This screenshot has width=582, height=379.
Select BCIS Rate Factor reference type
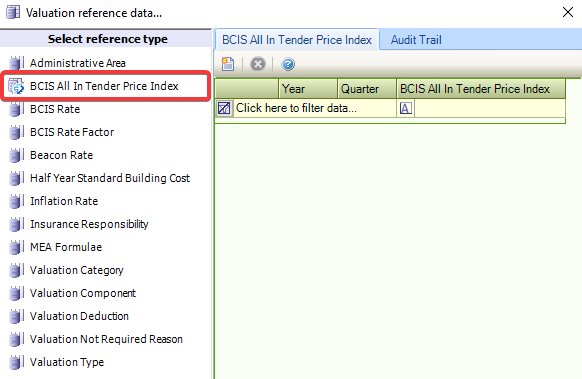tap(72, 132)
